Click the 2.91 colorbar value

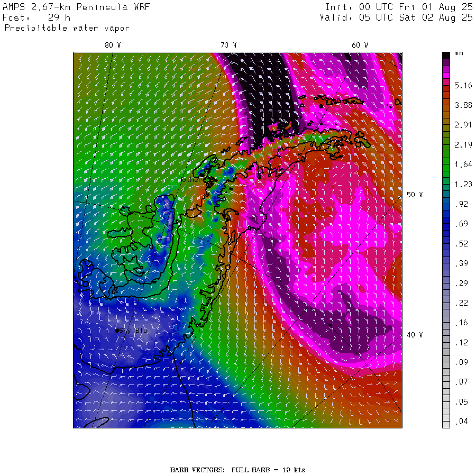pyautogui.click(x=463, y=125)
